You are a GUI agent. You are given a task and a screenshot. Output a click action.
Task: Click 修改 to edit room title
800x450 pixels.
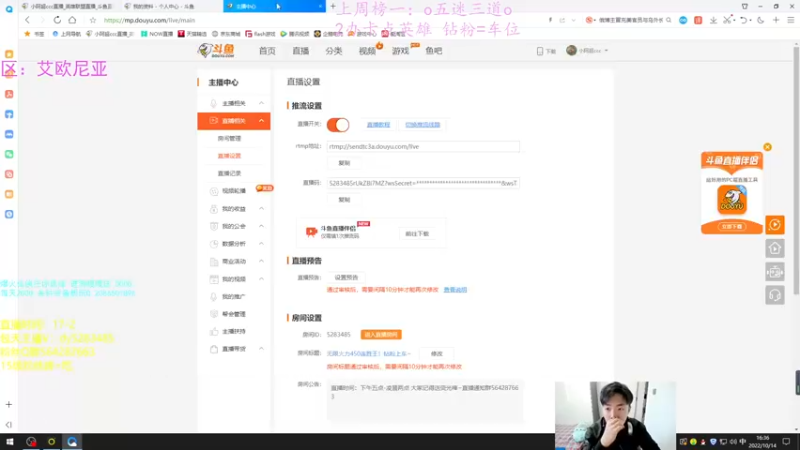tap(436, 354)
